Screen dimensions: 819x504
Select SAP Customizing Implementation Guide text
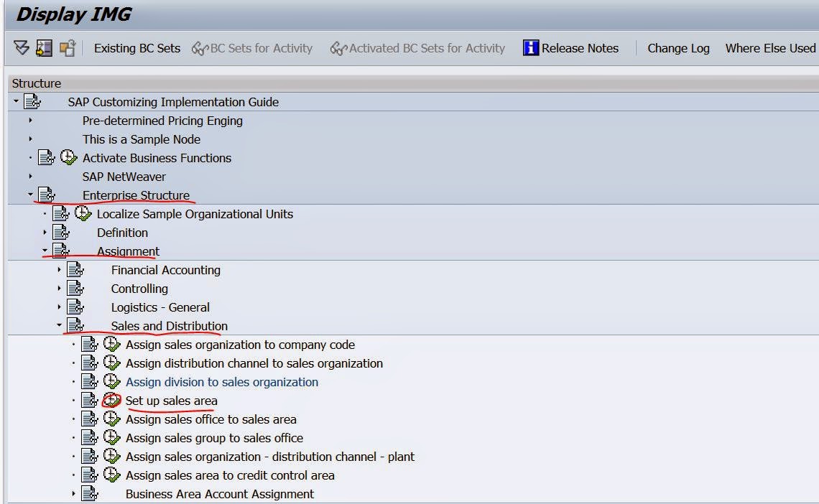coord(173,102)
